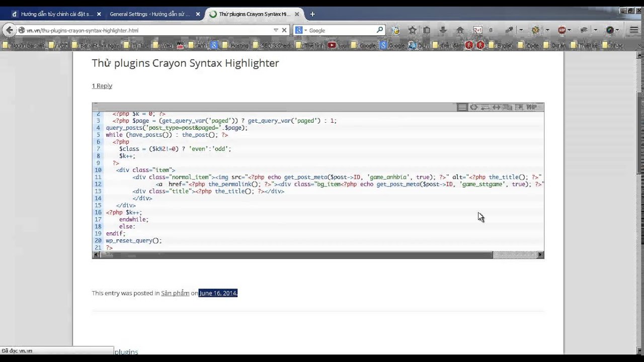Go to Home page icon
This screenshot has width=644, height=362.
(x=460, y=30)
